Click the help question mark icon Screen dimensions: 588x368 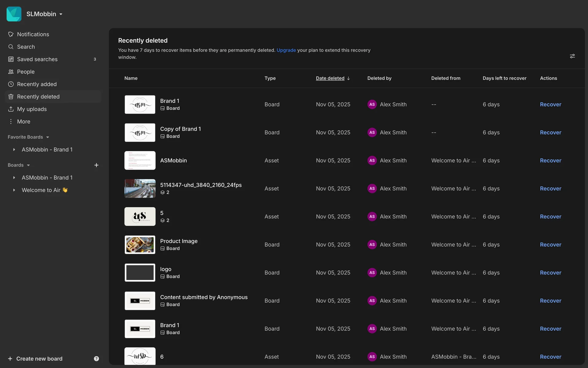(x=96, y=358)
